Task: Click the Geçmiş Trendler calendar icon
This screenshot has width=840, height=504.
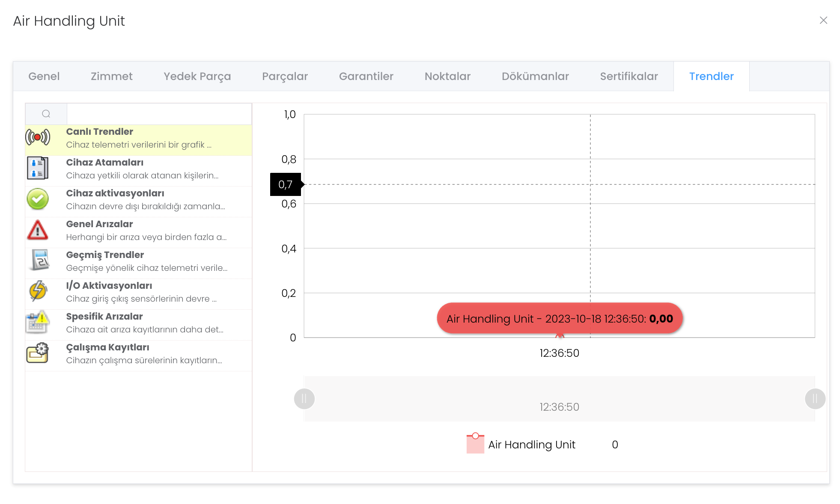Action: [39, 261]
